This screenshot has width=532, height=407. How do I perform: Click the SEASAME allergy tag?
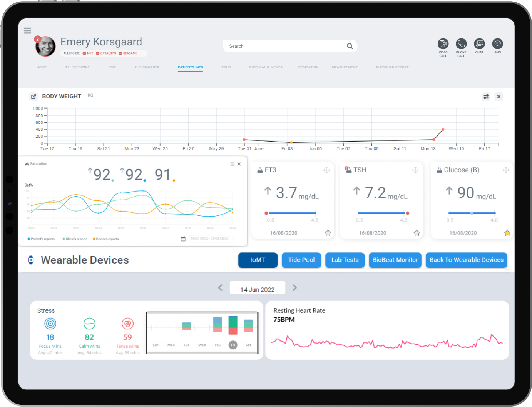(x=128, y=53)
